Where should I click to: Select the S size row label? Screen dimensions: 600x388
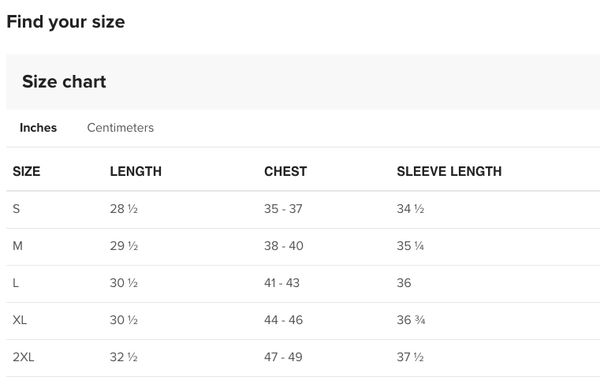pyautogui.click(x=16, y=209)
